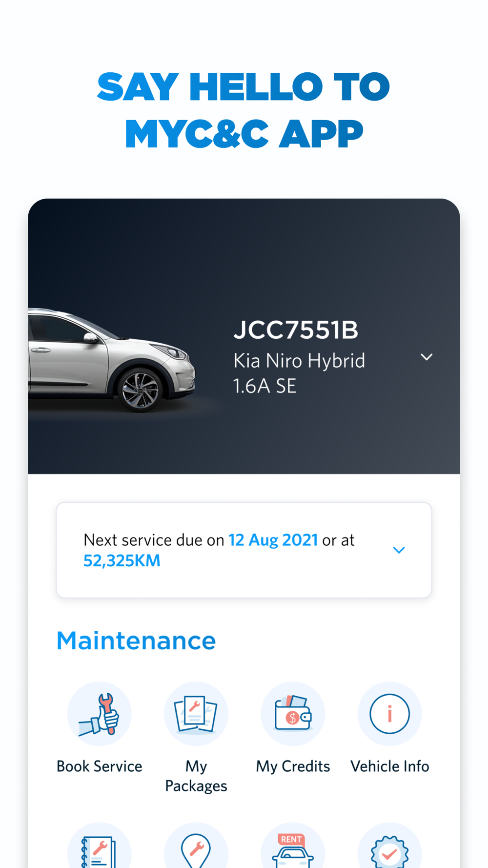
Task: Open the My Credits wallet icon
Action: coord(293,714)
